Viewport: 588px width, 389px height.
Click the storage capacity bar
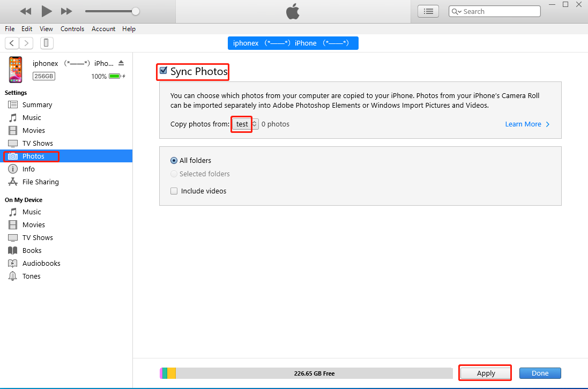point(306,373)
